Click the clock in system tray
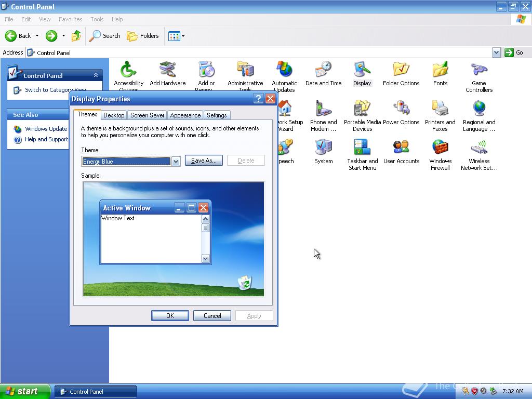This screenshot has height=399, width=532. click(x=513, y=392)
